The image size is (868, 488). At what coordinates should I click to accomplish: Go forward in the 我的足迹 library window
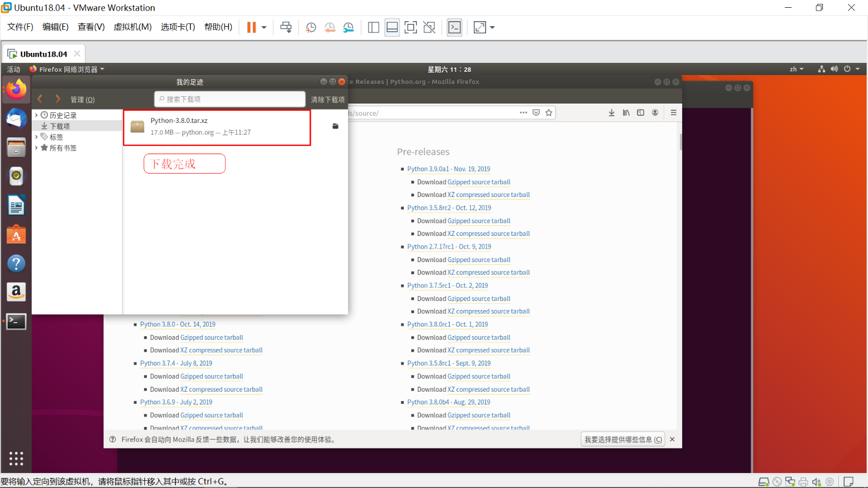(x=57, y=99)
